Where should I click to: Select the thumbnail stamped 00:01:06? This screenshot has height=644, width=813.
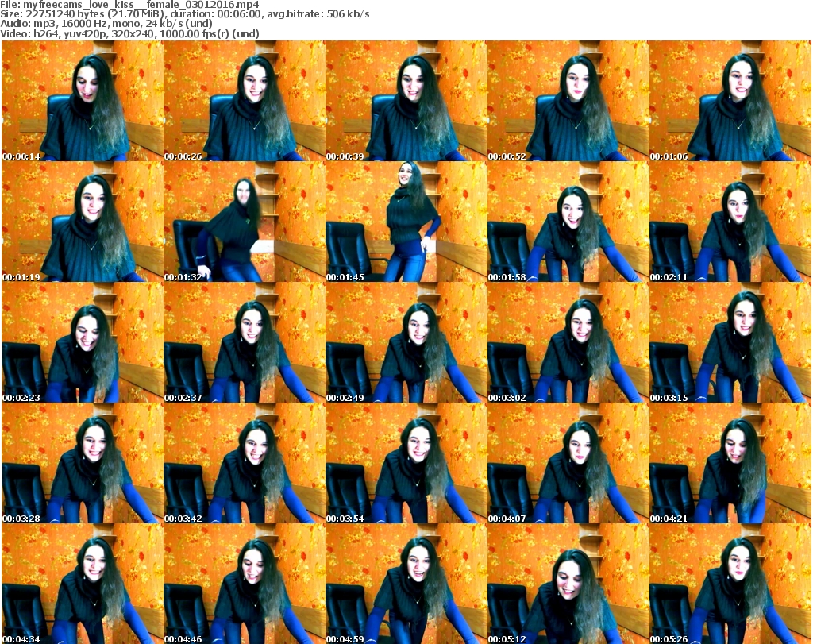[730, 101]
